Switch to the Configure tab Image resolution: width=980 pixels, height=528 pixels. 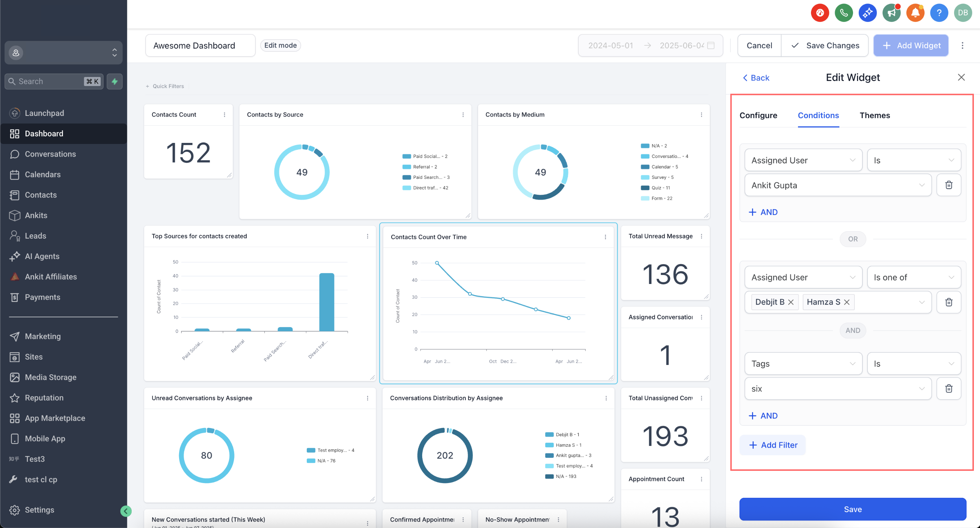(758, 115)
